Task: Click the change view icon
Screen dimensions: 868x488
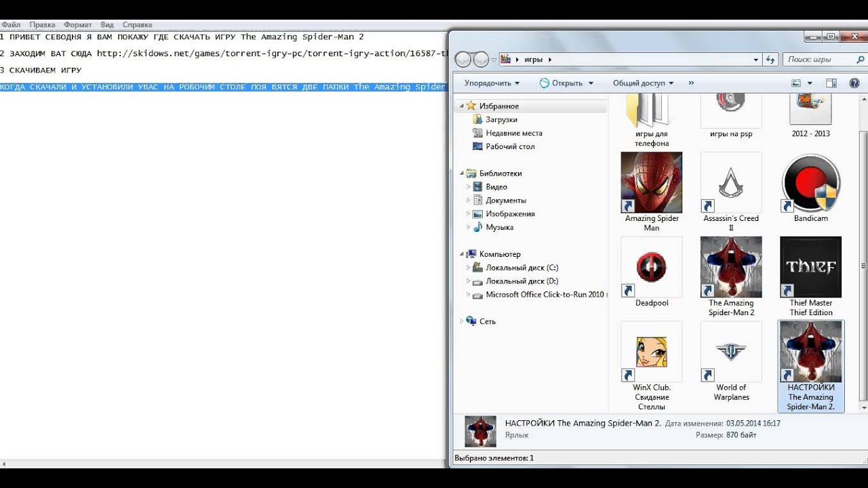Action: [797, 83]
